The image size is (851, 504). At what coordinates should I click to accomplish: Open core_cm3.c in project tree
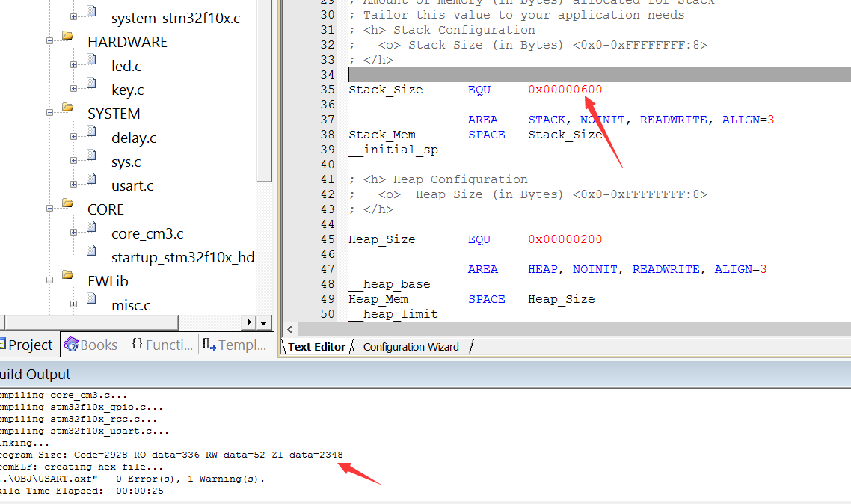pyautogui.click(x=147, y=234)
